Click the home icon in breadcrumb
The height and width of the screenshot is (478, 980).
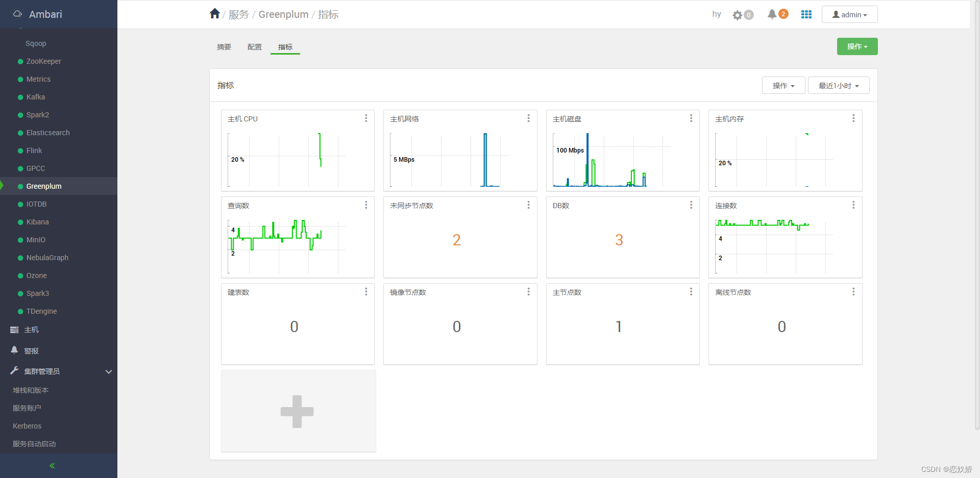point(215,14)
